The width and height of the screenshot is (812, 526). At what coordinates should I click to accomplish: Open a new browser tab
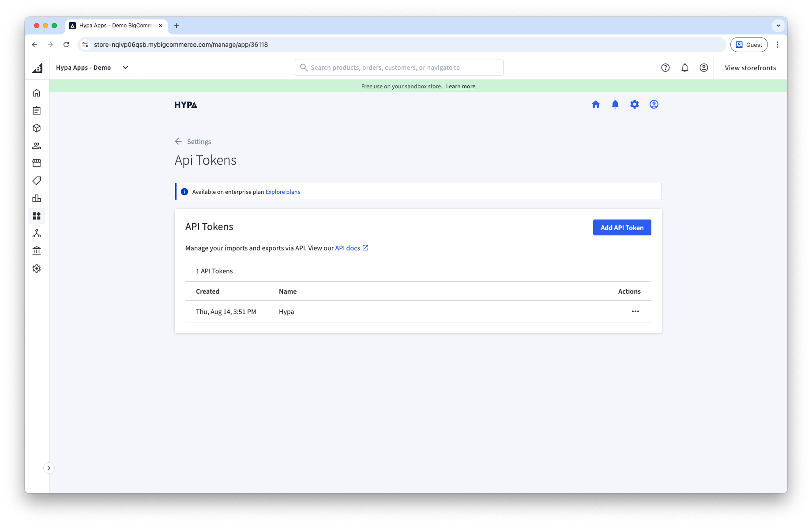(177, 26)
